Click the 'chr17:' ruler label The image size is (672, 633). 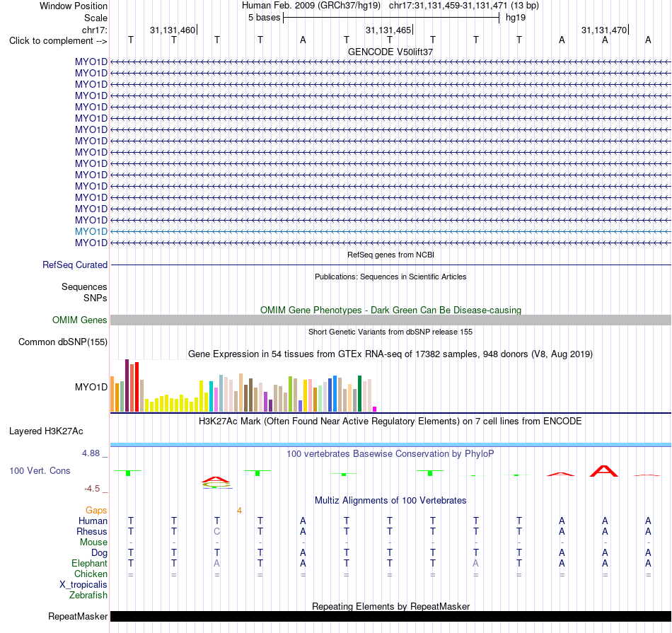(x=94, y=30)
